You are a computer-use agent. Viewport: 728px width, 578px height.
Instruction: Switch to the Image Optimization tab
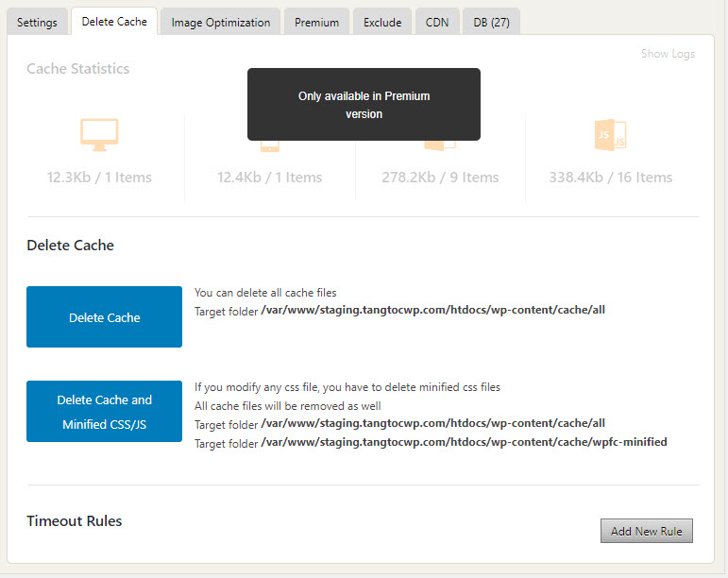(221, 23)
